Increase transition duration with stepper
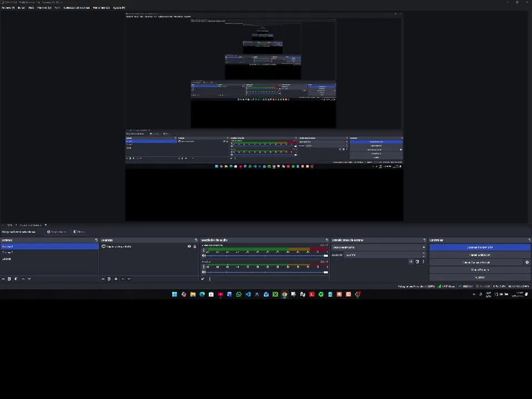 423,253
